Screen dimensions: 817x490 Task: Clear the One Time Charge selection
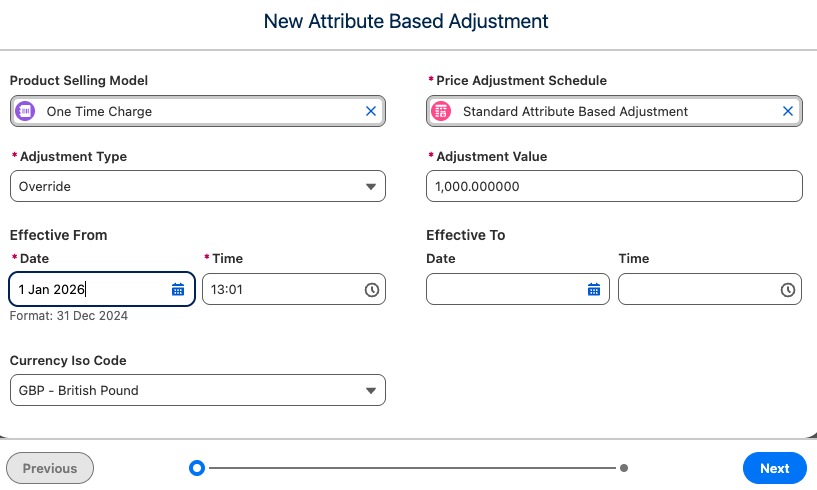click(371, 111)
